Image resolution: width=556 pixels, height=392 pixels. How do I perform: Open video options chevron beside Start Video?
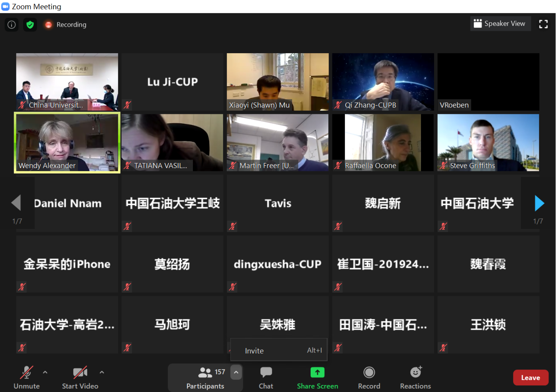(x=102, y=372)
